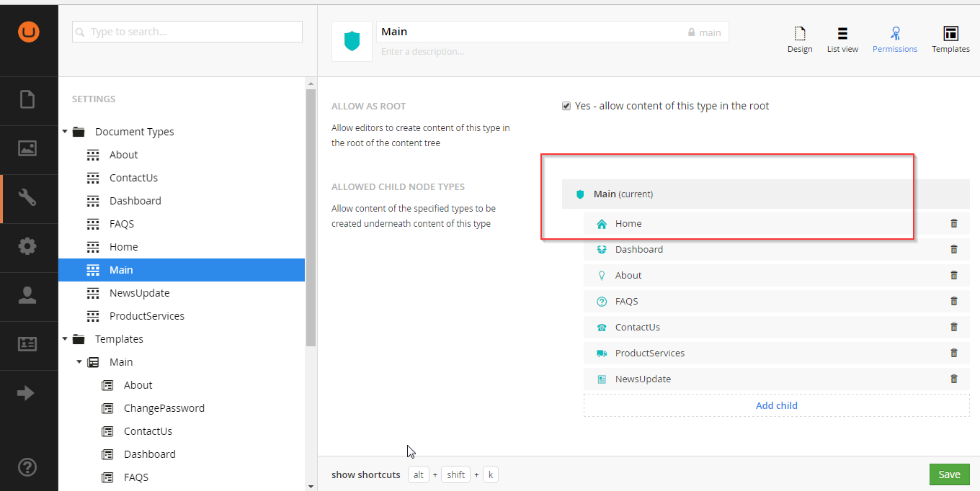Viewport: 980px width, 491px height.
Task: Click the Umbraco logo icon
Action: pyautogui.click(x=29, y=32)
